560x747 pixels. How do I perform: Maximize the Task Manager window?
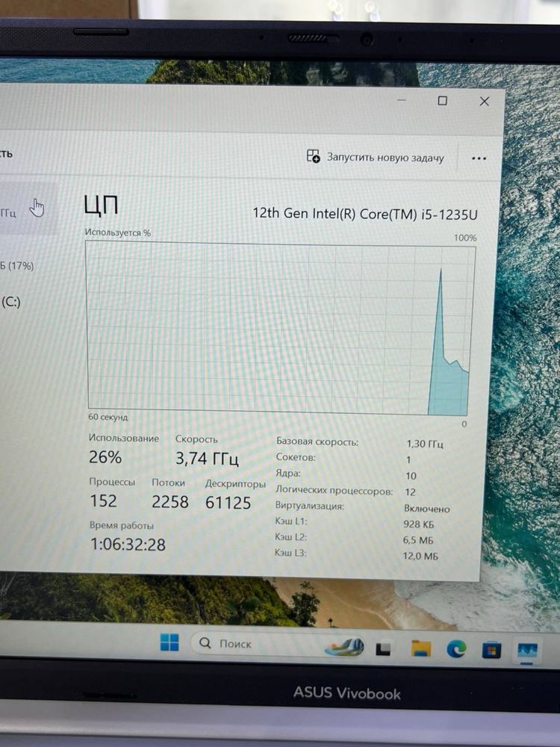442,101
